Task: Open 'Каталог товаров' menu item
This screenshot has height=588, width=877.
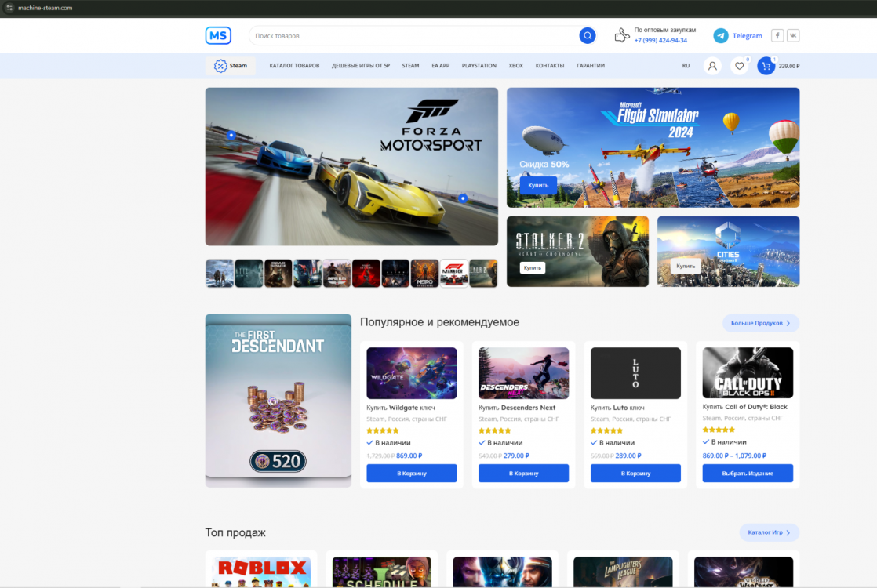Action: (294, 66)
